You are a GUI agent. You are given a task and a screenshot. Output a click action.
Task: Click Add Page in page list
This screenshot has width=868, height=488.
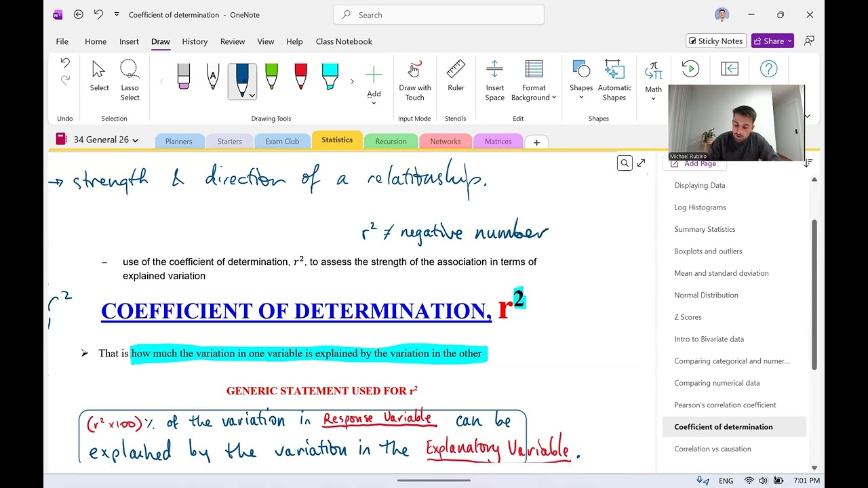click(x=694, y=163)
